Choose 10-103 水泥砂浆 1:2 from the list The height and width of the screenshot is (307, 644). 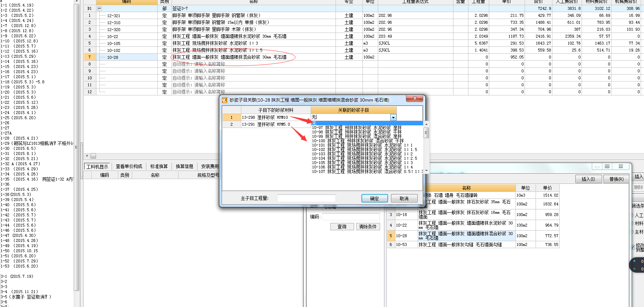tap(362, 154)
